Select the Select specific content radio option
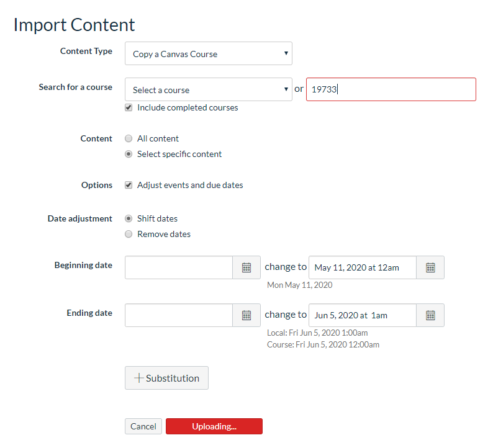Screen dimensions: 493x448 click(x=129, y=154)
